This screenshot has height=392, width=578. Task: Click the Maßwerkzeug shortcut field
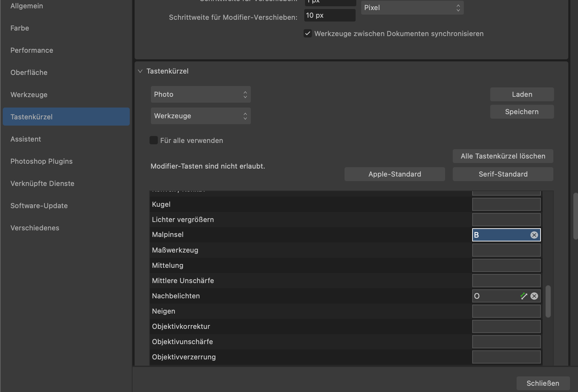pos(506,250)
